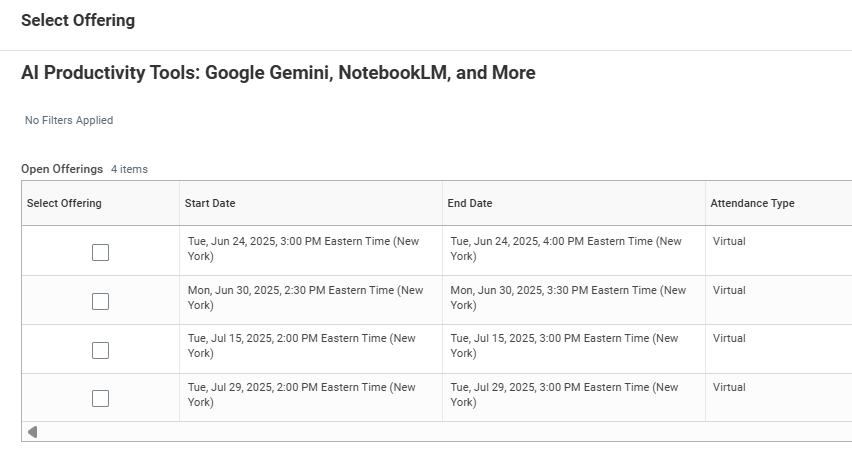
Task: Click end date Tue, Jul 29, 2025, 3:00 PM
Action: coord(564,394)
